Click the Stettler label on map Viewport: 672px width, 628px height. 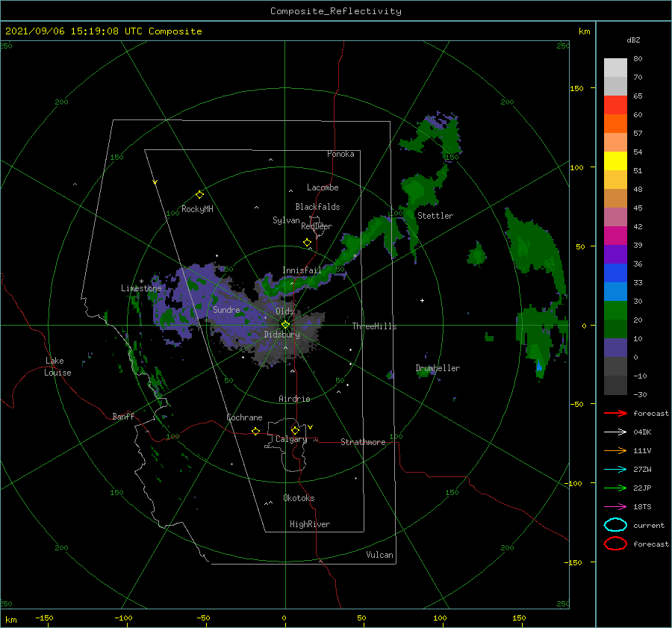[x=435, y=216]
